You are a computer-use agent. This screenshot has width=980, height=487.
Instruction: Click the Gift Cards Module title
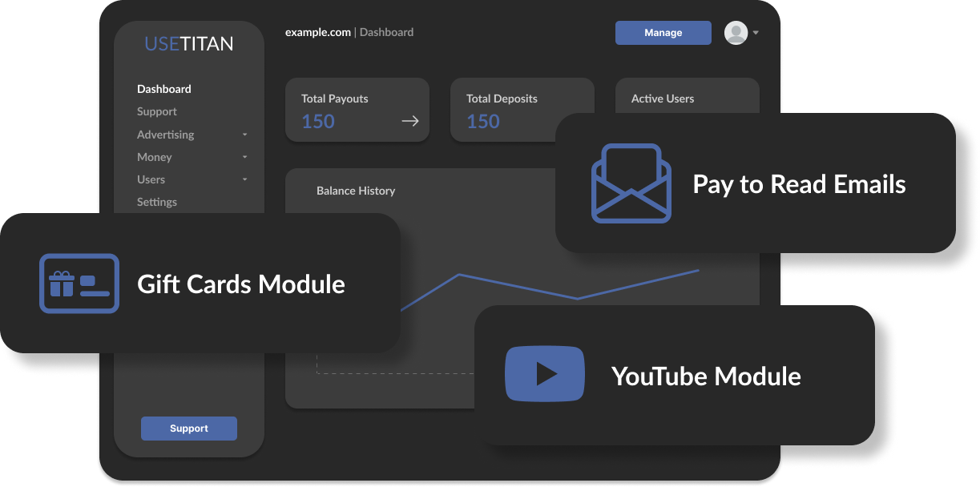pyautogui.click(x=241, y=284)
